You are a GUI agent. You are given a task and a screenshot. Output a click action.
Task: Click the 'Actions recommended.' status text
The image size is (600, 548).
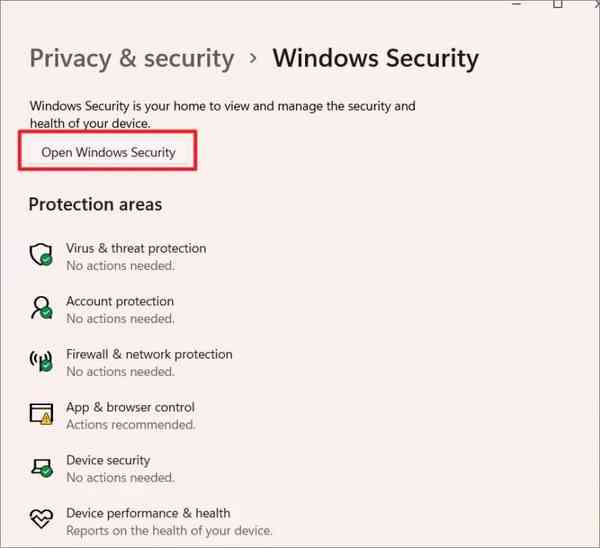(130, 425)
